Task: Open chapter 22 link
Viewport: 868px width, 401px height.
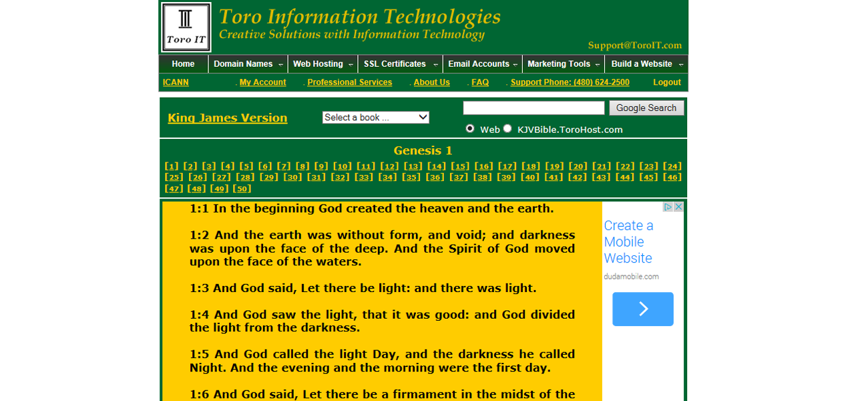Action: [x=625, y=166]
